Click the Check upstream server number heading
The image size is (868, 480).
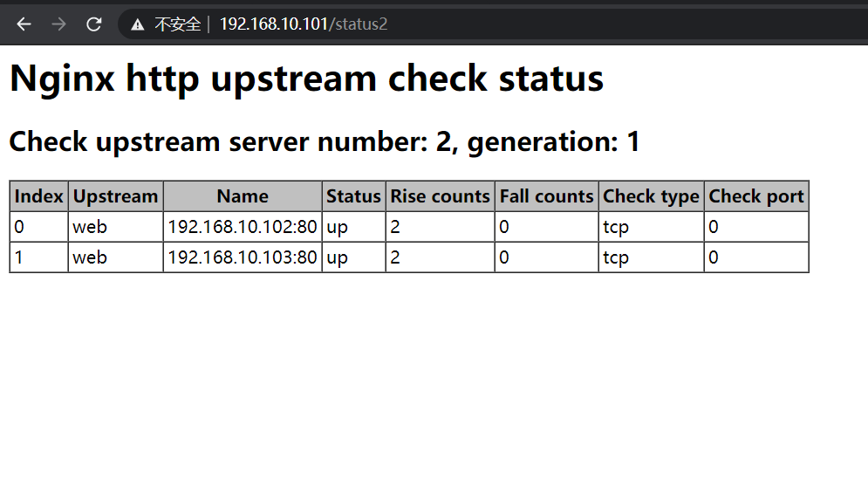tap(325, 141)
